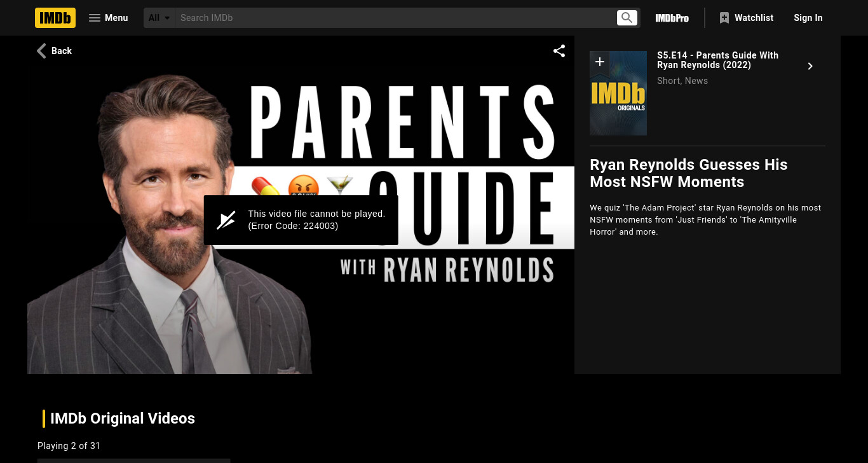
Task: Open the hamburger Menu
Action: tap(108, 18)
